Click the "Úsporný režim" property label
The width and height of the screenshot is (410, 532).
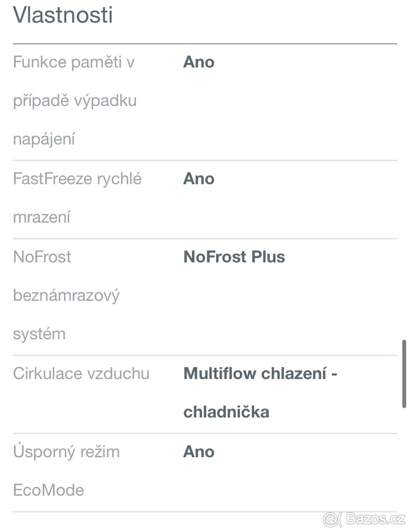pyautogui.click(x=66, y=452)
